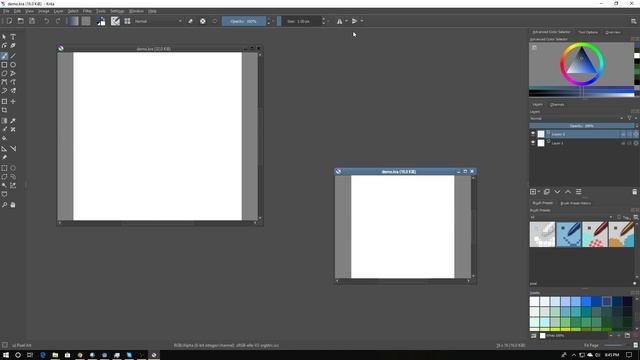Click the Undo arrow in toolbar
This screenshot has height=360, width=640.
[47, 21]
